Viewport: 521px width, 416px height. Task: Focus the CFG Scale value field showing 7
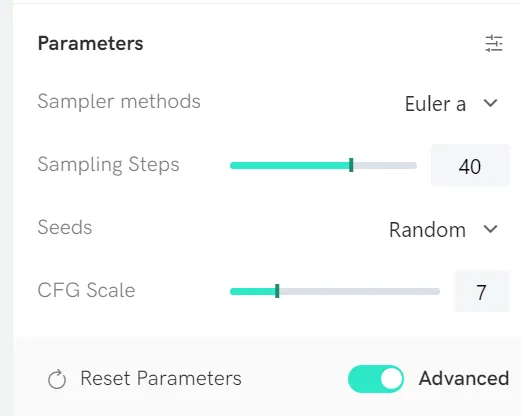coord(482,291)
